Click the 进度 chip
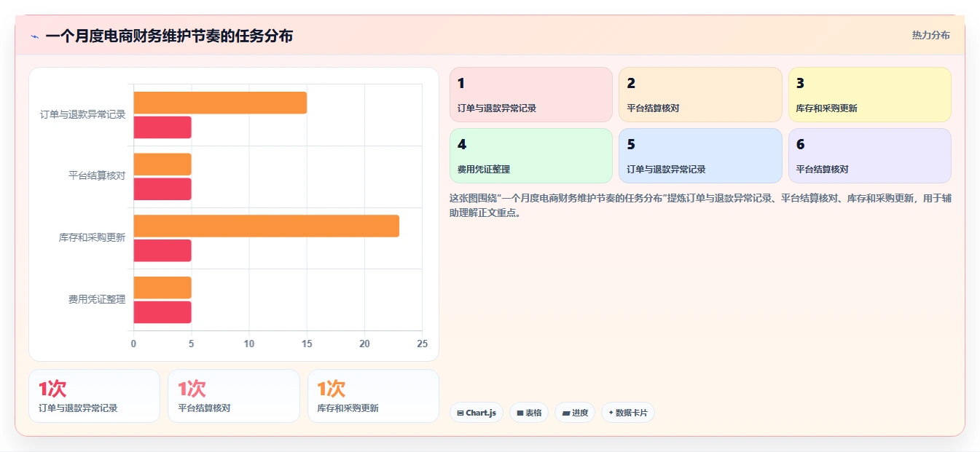Viewport: 980px width, 452px height. 575,413
